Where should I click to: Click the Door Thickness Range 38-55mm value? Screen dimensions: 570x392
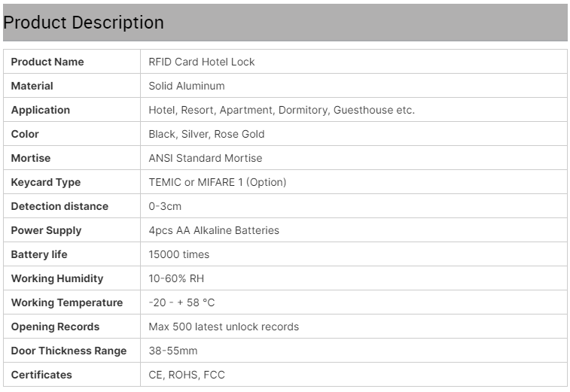(x=172, y=351)
